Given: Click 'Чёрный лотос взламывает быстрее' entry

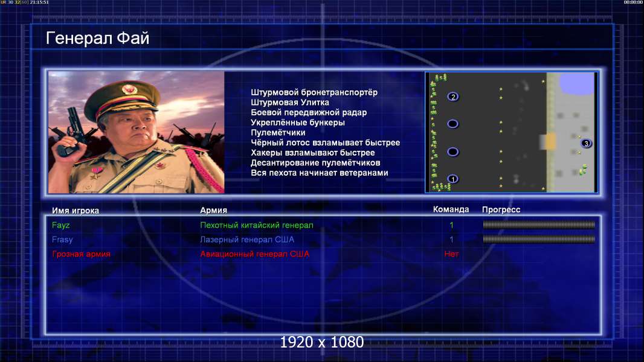Looking at the screenshot, I should (325, 142).
